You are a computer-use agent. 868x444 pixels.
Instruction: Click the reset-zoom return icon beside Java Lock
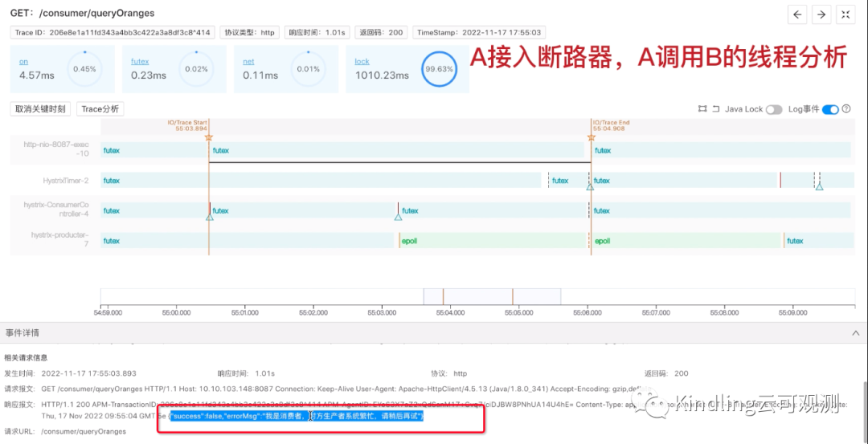pyautogui.click(x=715, y=109)
